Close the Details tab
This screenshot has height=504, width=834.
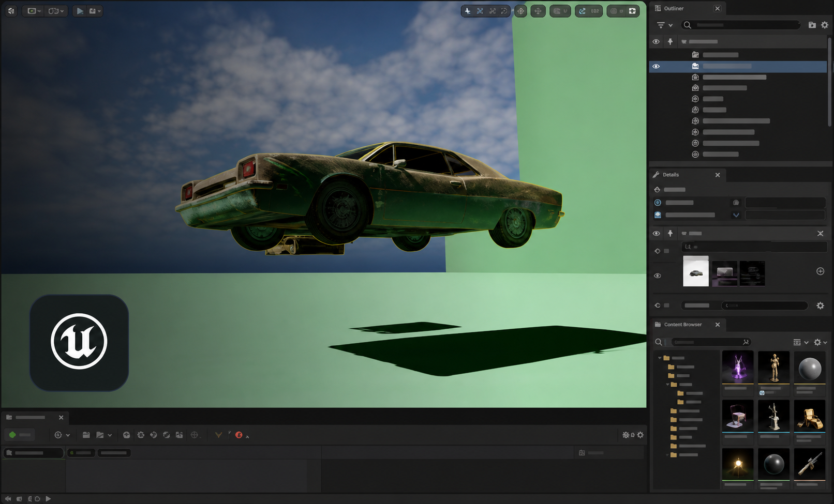[x=718, y=175]
